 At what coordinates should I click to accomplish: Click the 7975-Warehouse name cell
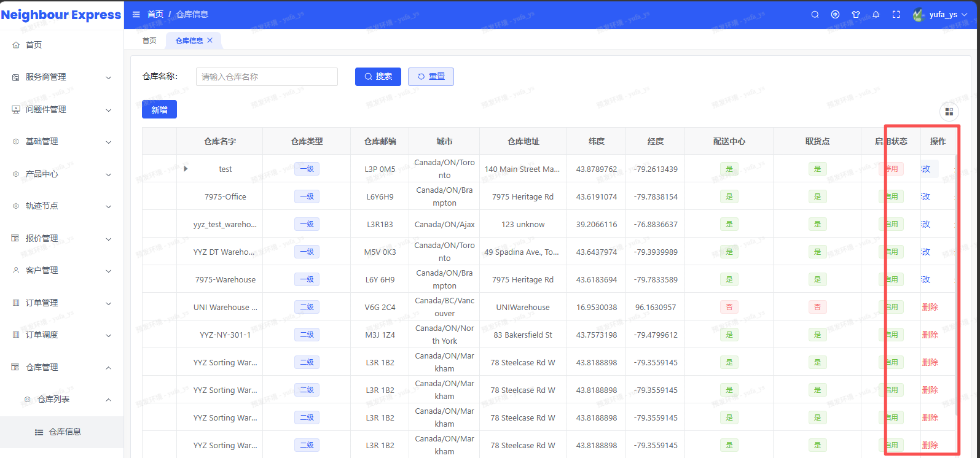point(225,279)
